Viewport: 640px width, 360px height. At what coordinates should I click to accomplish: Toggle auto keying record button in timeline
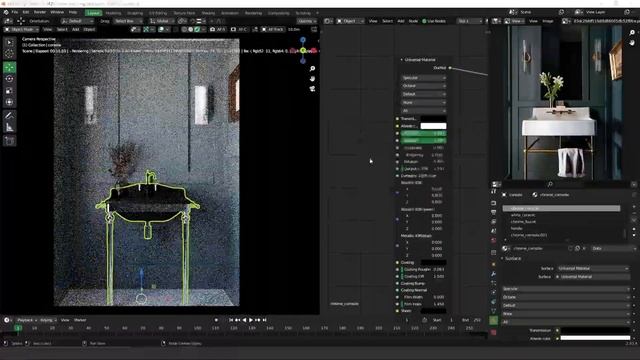click(x=216, y=320)
